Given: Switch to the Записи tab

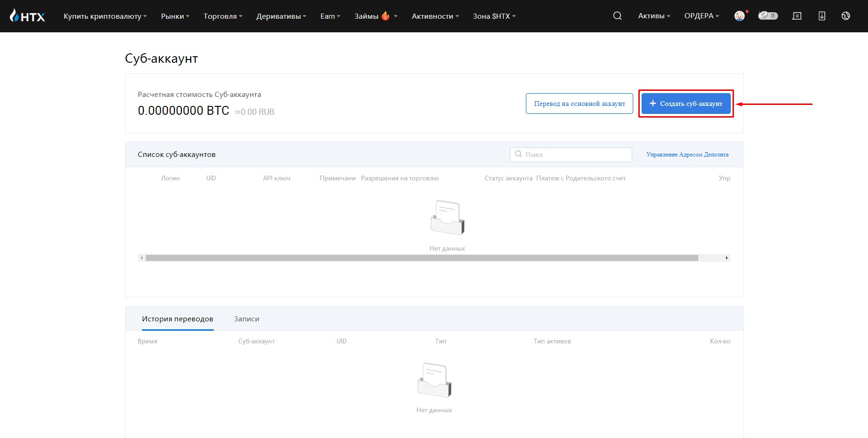Looking at the screenshot, I should click(x=247, y=319).
